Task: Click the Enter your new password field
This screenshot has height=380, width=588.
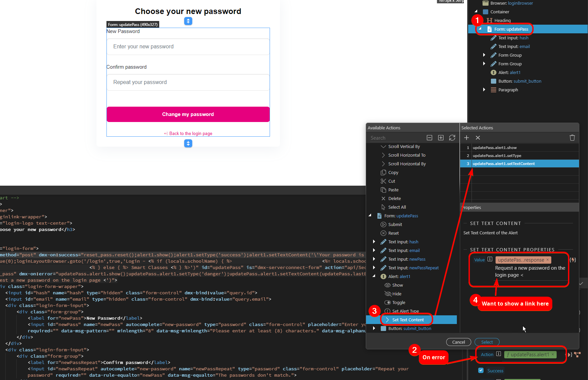Action: (188, 47)
